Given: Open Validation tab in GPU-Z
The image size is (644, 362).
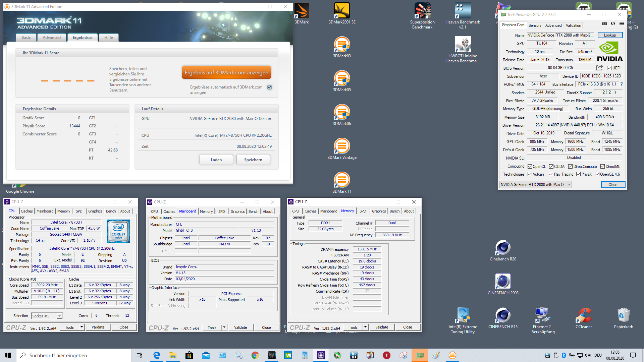Looking at the screenshot, I should coord(573,25).
